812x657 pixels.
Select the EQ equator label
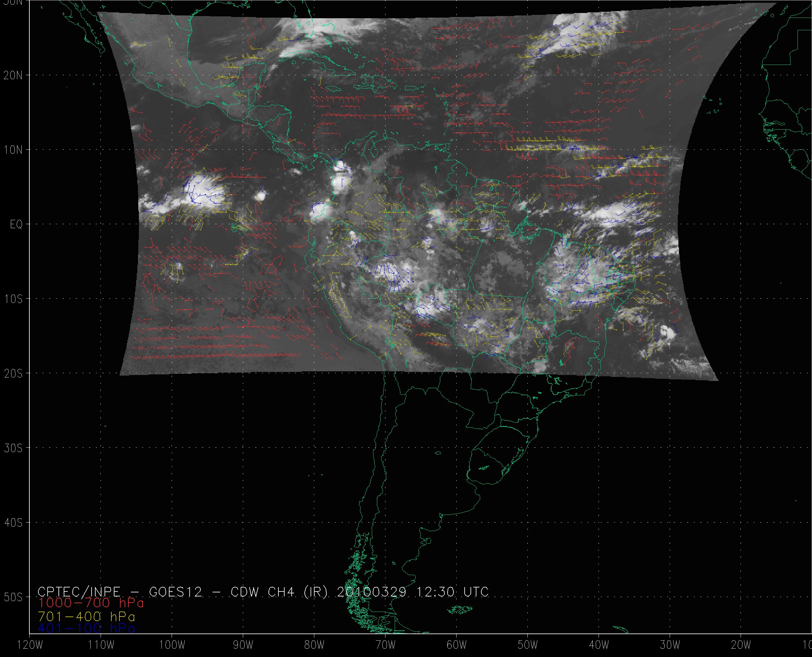pos(16,224)
